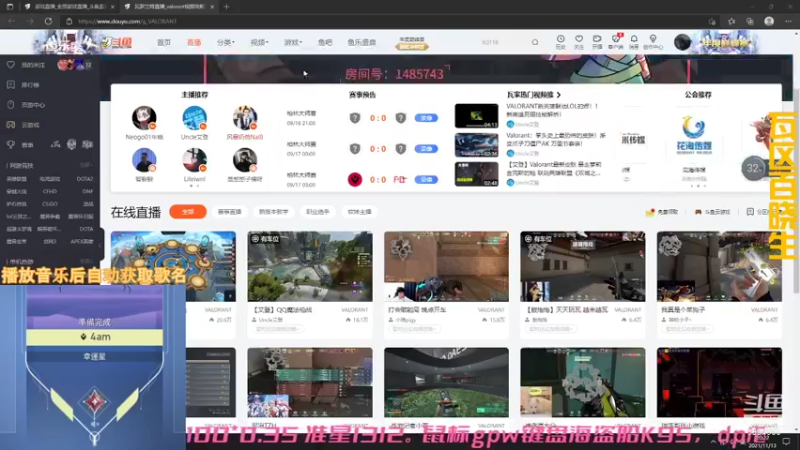The height and width of the screenshot is (450, 800).
Task: Open the 鱼吧 nav item
Action: (325, 42)
